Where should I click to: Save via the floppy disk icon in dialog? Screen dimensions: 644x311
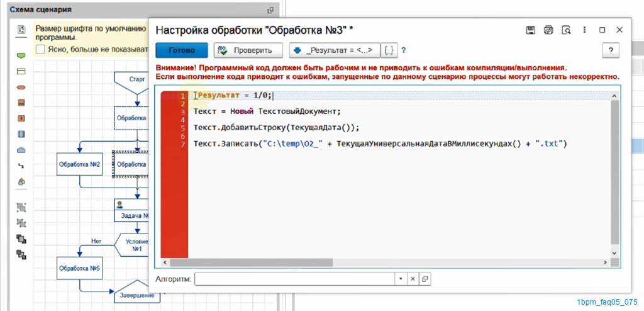[x=531, y=30]
